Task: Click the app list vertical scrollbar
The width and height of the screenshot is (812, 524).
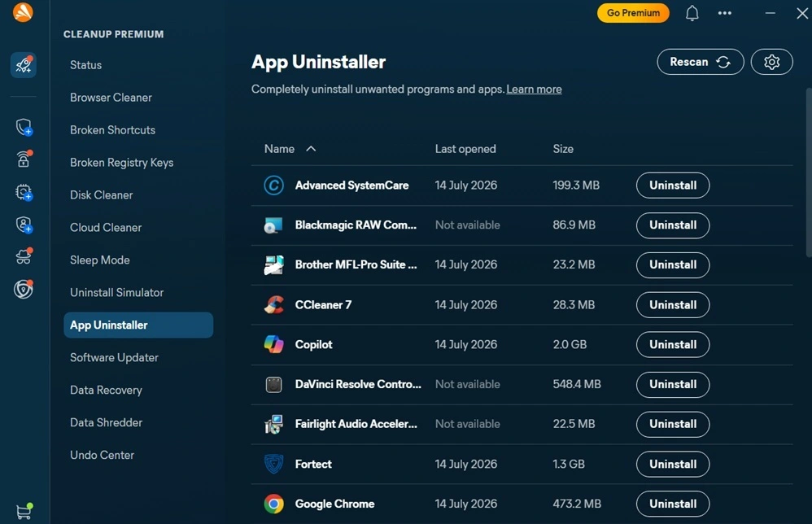Action: [x=809, y=172]
